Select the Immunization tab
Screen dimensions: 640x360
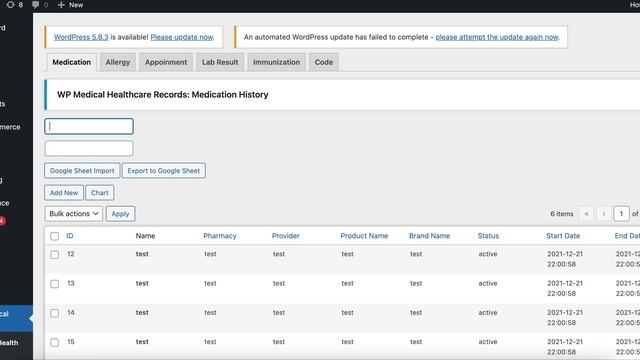276,62
